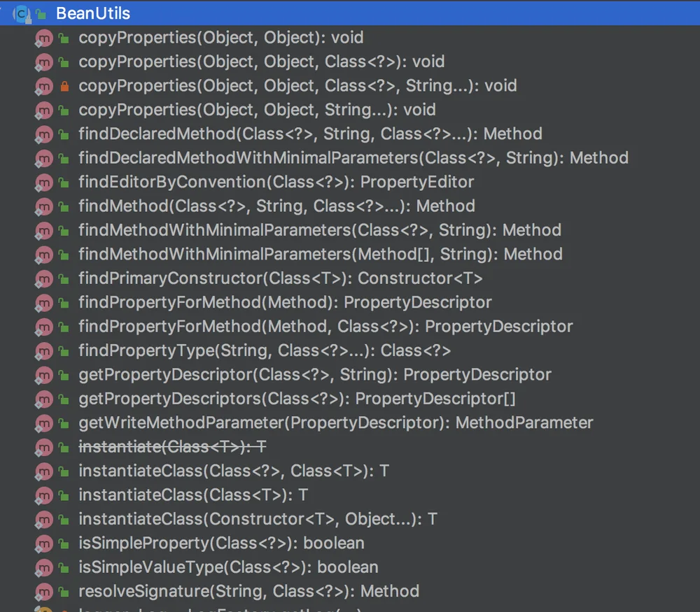The width and height of the screenshot is (700, 612).
Task: Select findMethodWithMinimalParameters(Method[], String)
Action: 321,255
